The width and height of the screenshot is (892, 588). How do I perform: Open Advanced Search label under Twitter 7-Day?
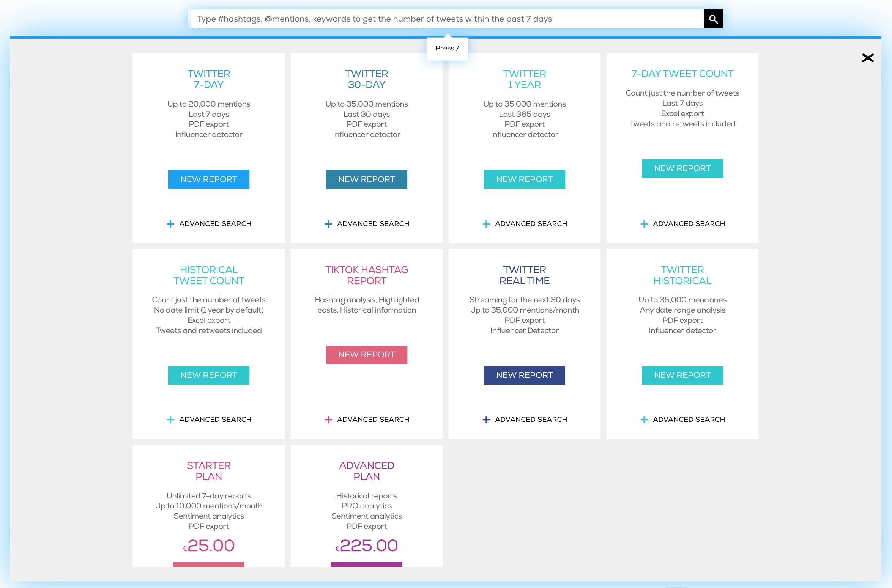[215, 224]
